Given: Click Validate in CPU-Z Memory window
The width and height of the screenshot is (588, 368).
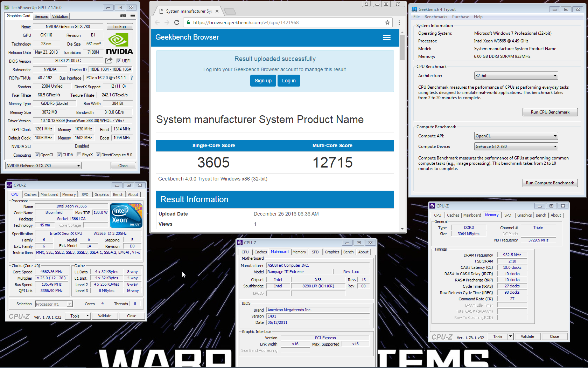Looking at the screenshot, I should pos(527,336).
